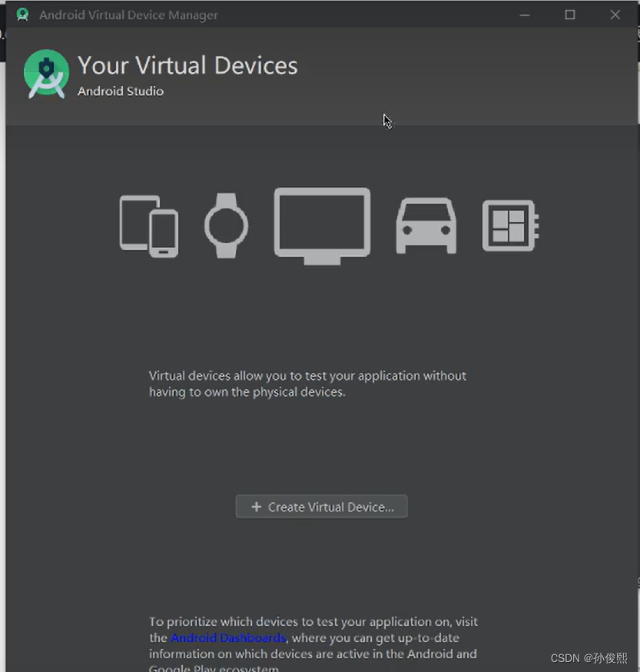Close the Android Virtual Device Manager window
This screenshot has height=672, width=640.
[615, 15]
